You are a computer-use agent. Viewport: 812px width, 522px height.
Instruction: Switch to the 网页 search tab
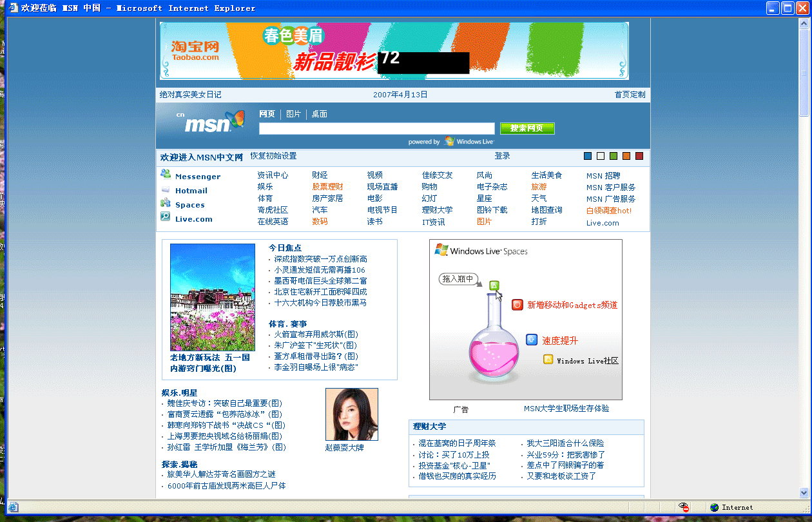(x=267, y=114)
